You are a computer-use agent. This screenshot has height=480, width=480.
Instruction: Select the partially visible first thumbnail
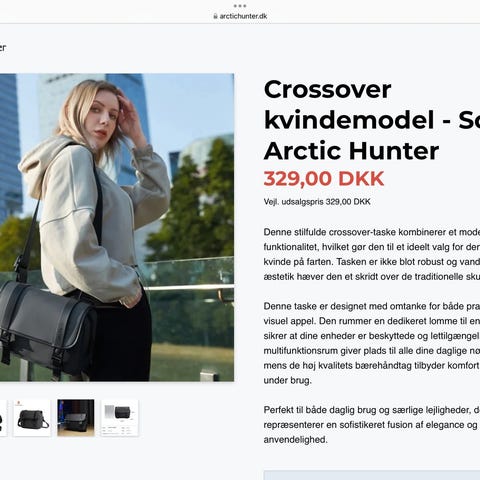click(x=3, y=418)
